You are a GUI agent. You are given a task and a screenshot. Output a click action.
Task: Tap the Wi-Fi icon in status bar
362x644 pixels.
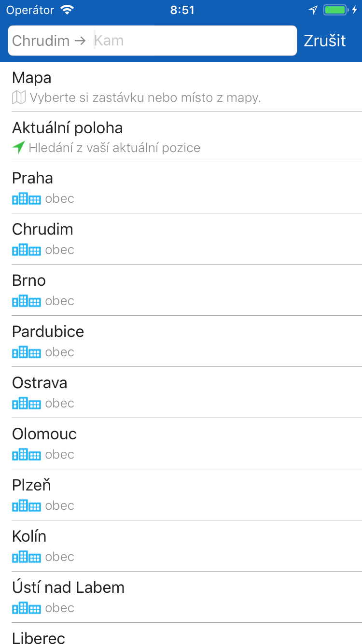67,10
